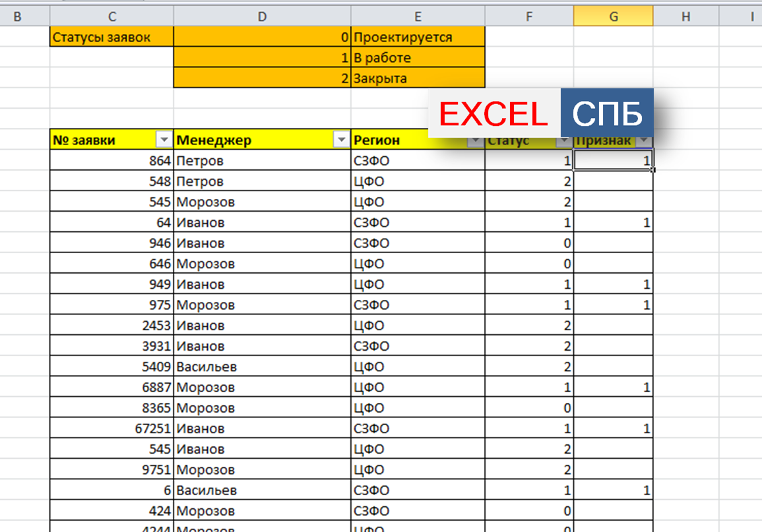Select column E header

(x=418, y=16)
